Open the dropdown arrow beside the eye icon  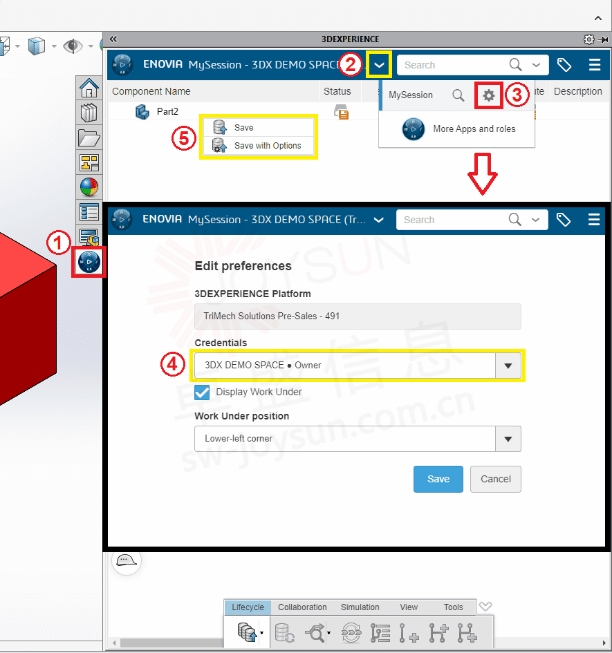(90, 46)
